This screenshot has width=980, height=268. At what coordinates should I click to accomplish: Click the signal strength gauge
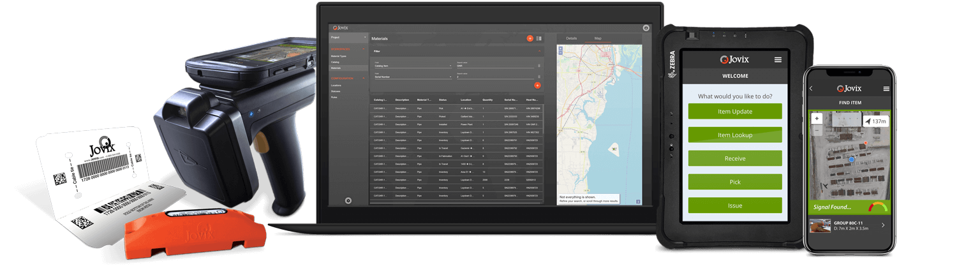pyautogui.click(x=878, y=207)
